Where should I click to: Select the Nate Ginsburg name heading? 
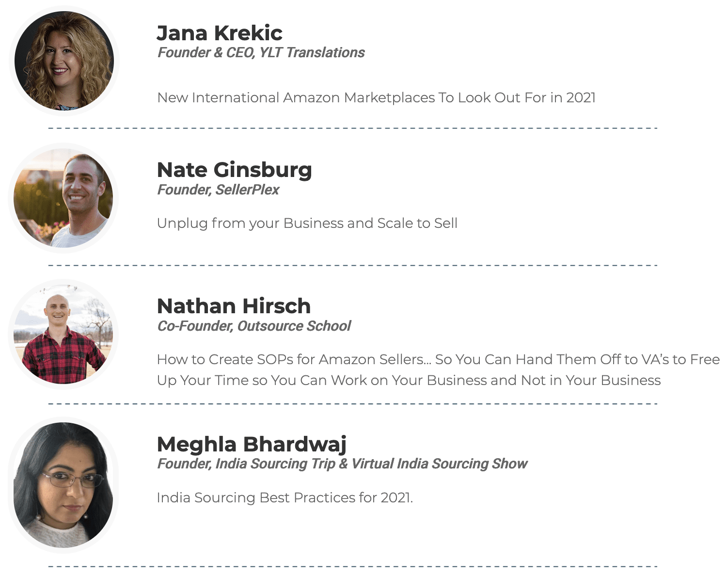(x=235, y=170)
